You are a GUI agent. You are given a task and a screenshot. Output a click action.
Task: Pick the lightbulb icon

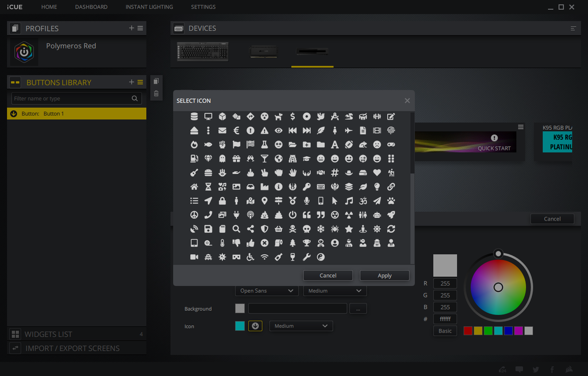(x=377, y=186)
